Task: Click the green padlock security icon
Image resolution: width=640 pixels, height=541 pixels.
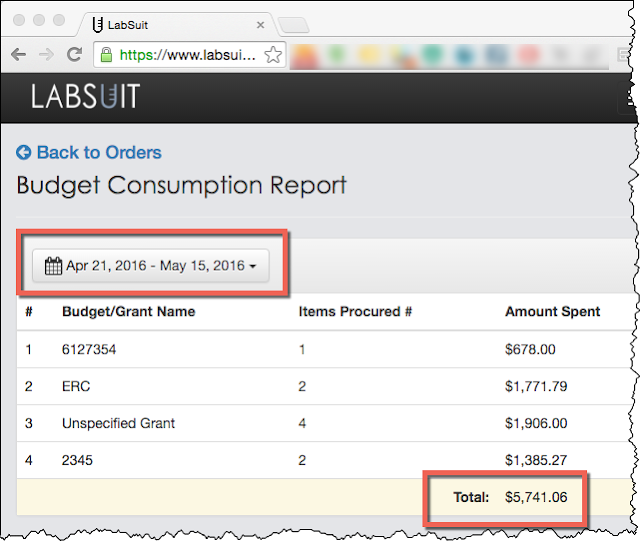Action: click(x=106, y=55)
